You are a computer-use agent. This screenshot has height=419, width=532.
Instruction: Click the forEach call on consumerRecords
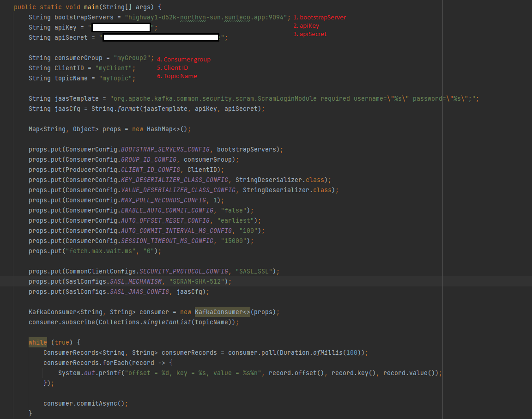coord(115,363)
